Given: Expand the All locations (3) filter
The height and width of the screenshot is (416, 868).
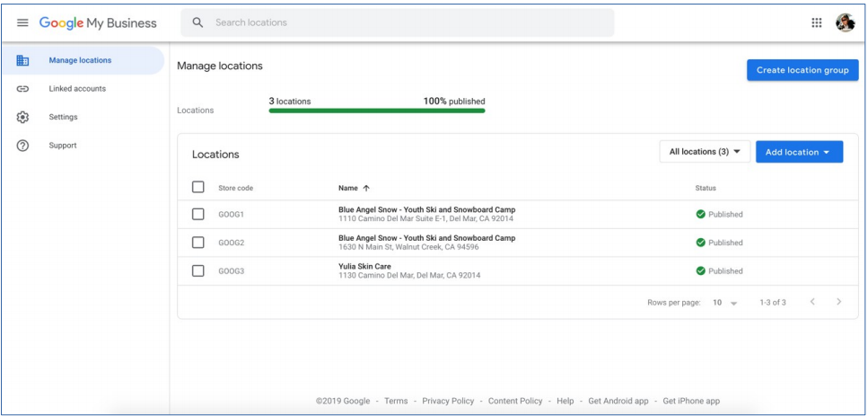Looking at the screenshot, I should 705,152.
